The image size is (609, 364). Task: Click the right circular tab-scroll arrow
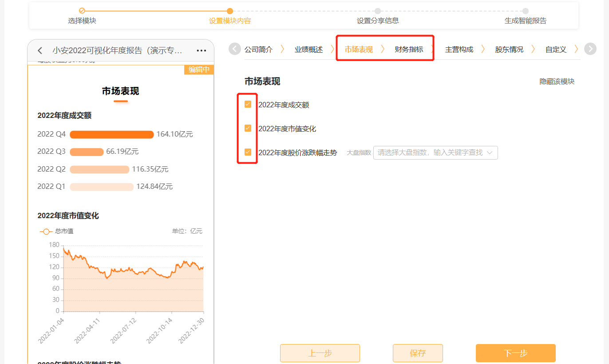point(590,49)
